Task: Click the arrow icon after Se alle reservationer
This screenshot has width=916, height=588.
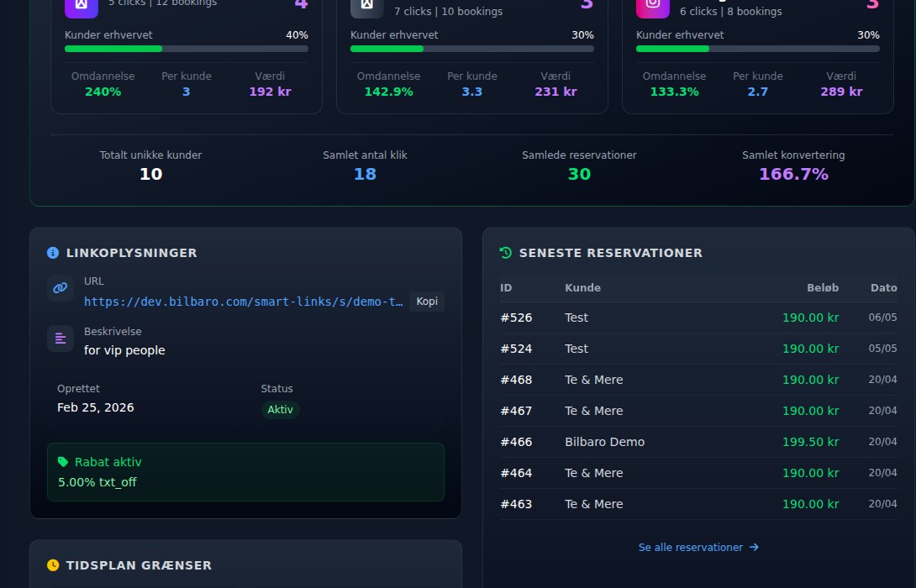Action: click(754, 547)
